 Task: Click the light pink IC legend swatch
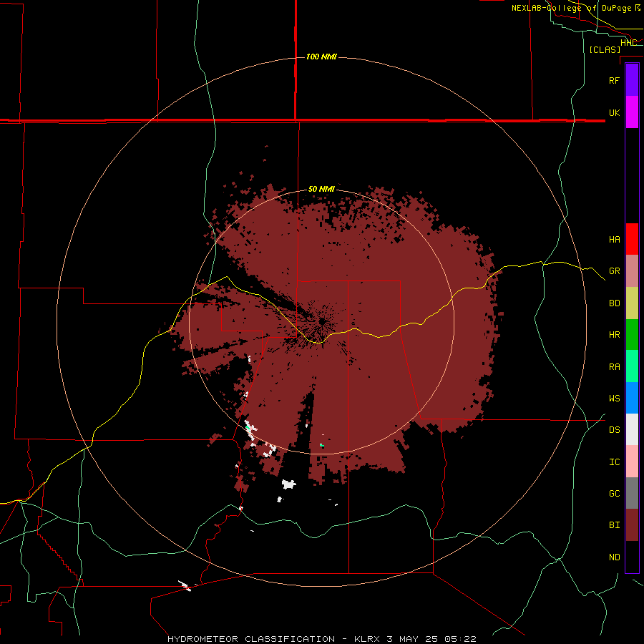pos(632,462)
